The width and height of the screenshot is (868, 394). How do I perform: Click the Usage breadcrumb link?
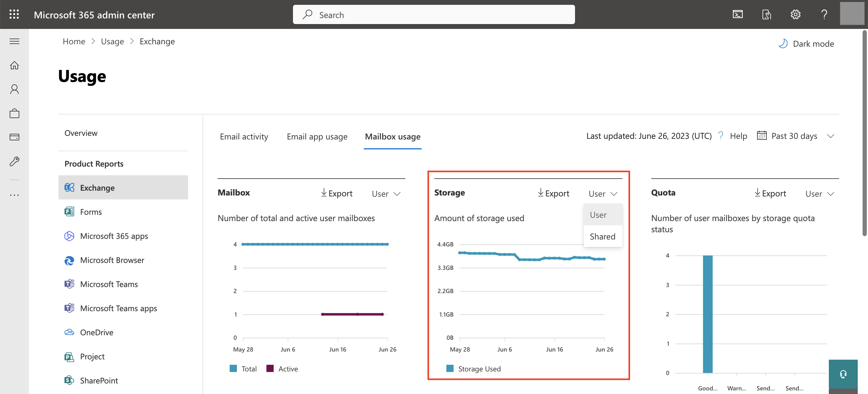click(x=112, y=41)
